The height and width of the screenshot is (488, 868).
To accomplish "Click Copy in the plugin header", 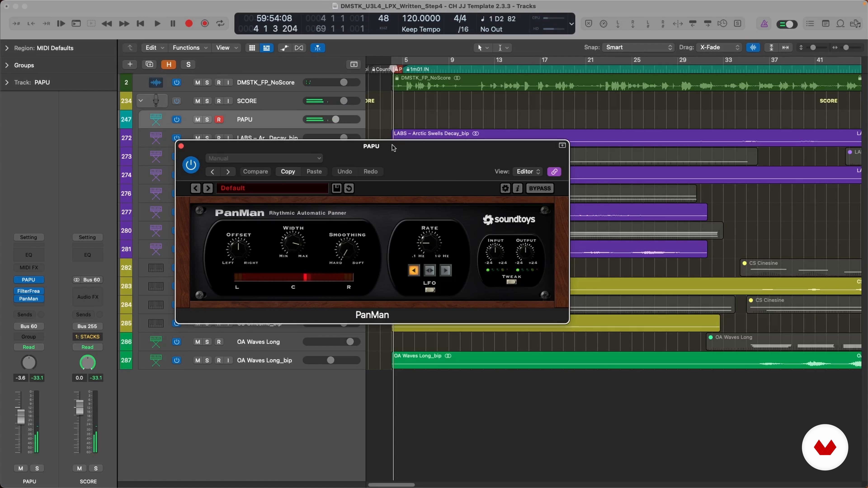I will click(x=288, y=172).
